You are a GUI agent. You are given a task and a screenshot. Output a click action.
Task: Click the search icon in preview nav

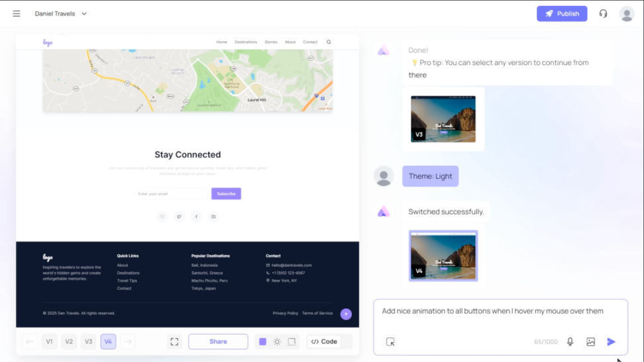click(x=329, y=42)
